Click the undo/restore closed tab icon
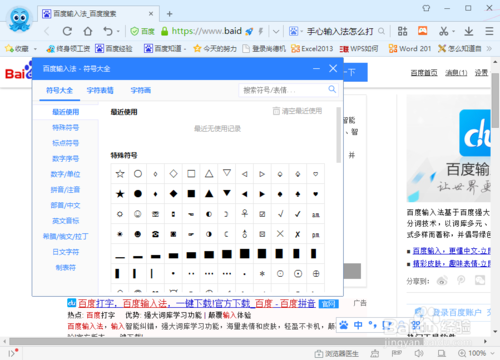The image size is (500, 360). click(108, 31)
